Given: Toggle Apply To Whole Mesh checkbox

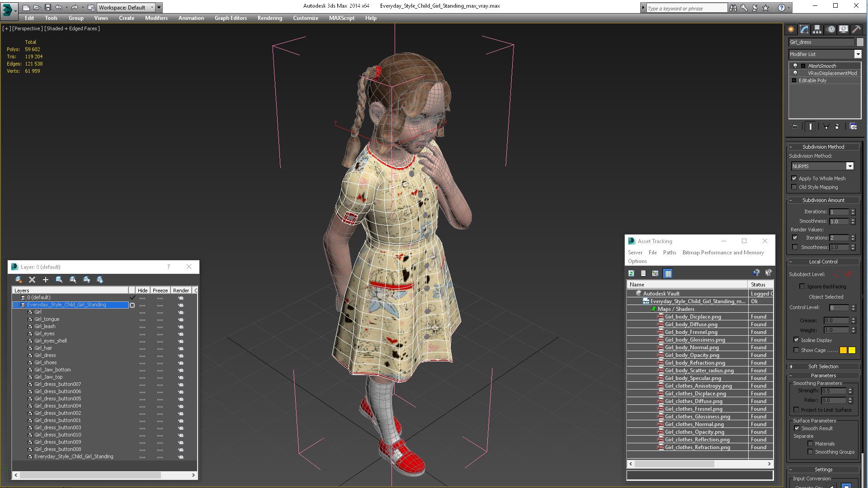Looking at the screenshot, I should click(794, 178).
